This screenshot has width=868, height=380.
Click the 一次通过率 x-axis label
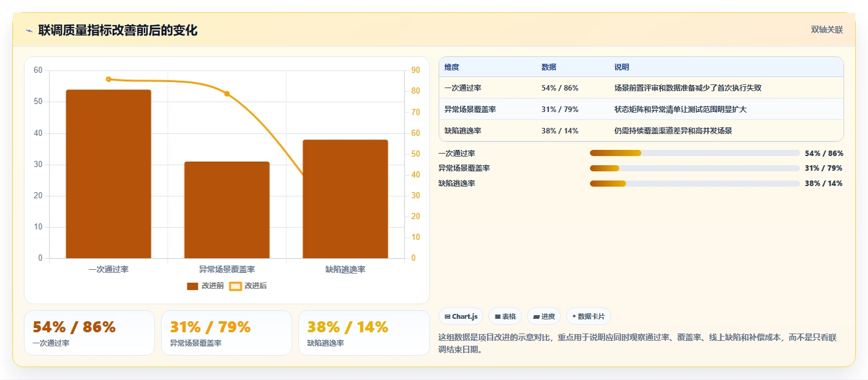108,269
